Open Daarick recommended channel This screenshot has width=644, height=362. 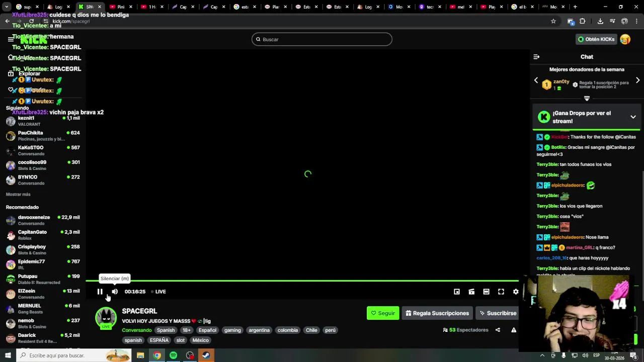point(43,338)
